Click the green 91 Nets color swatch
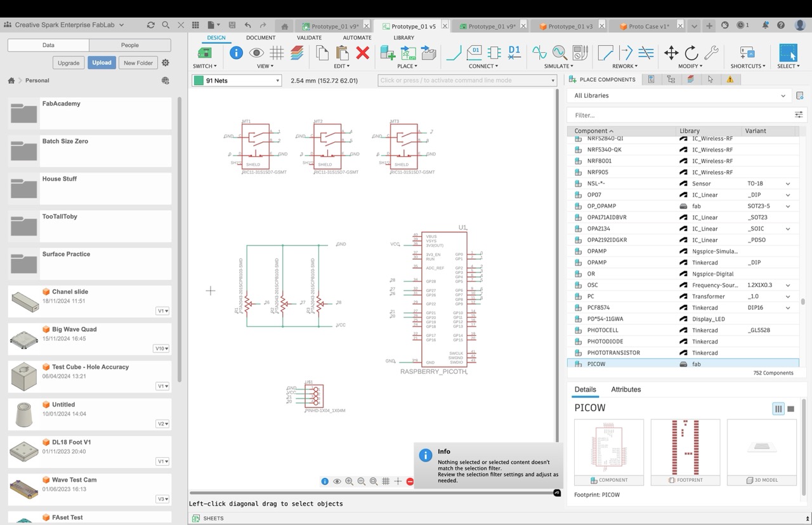The height and width of the screenshot is (525, 812). coord(199,81)
